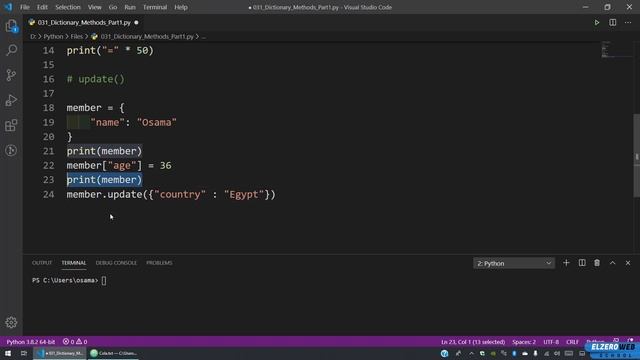Open the Help menu

[181, 7]
